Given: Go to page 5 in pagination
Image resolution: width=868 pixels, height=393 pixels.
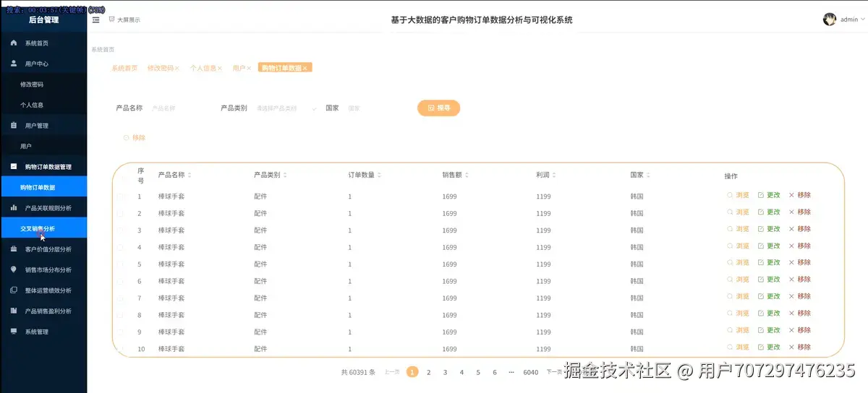Looking at the screenshot, I should [x=478, y=372].
